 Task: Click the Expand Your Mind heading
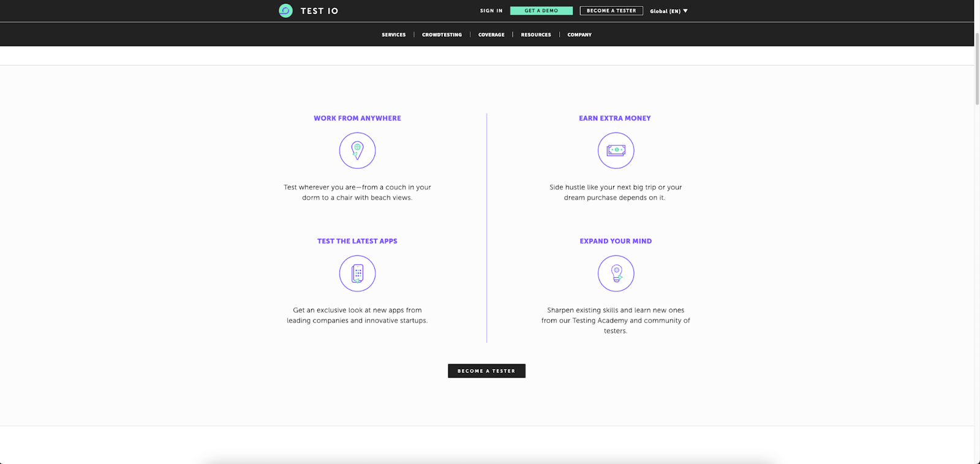pyautogui.click(x=616, y=241)
